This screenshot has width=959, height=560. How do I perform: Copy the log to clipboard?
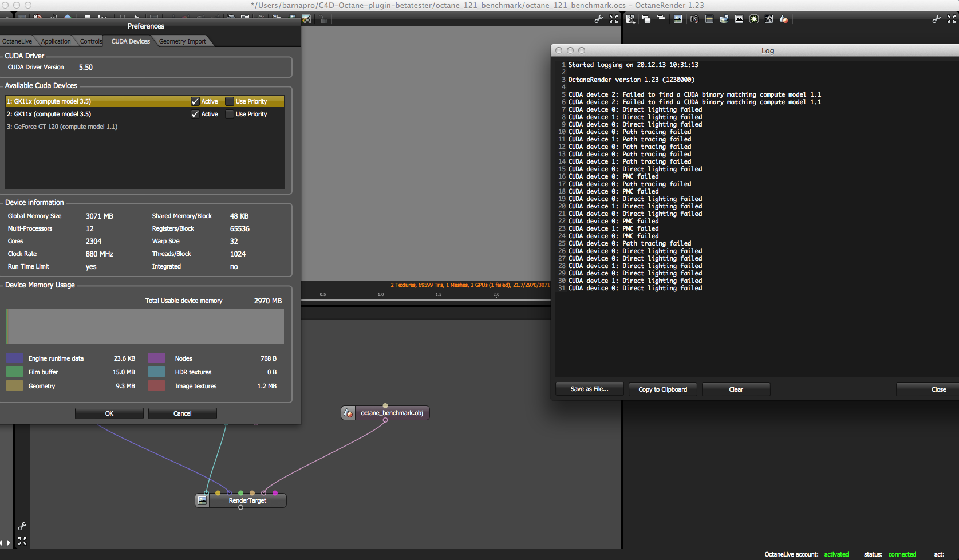click(663, 389)
